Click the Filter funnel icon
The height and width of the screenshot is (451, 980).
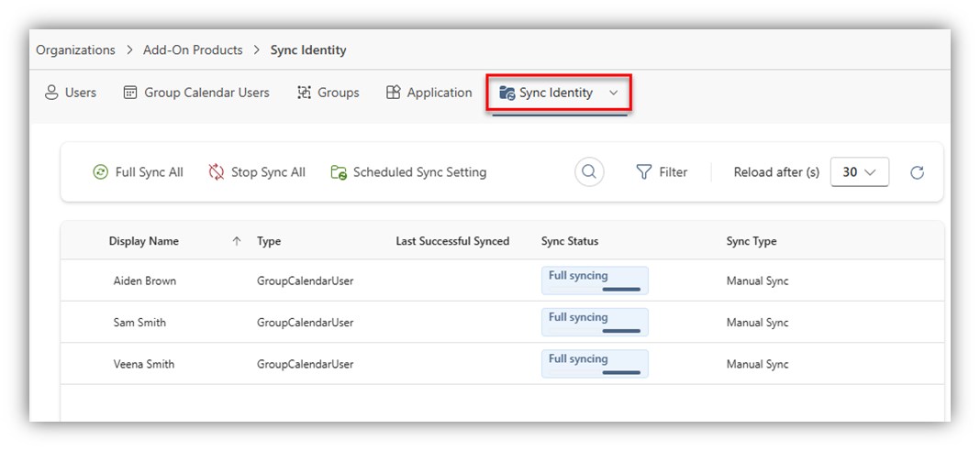pos(644,171)
